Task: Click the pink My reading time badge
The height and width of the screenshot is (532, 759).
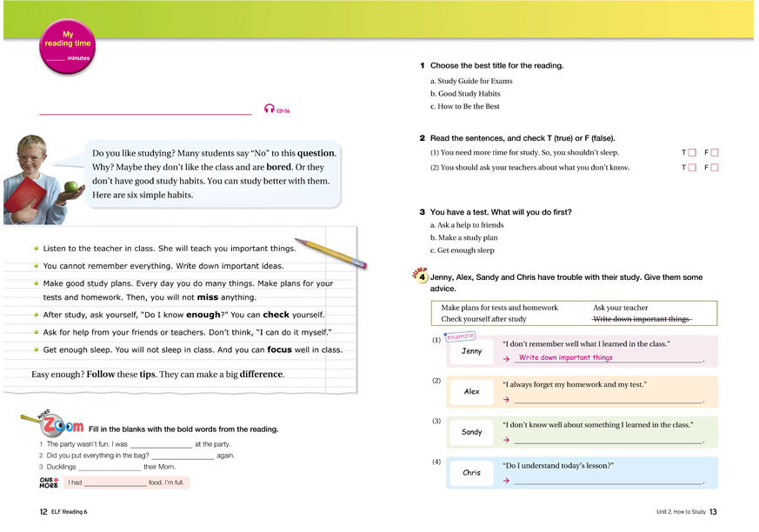Action: pyautogui.click(x=68, y=45)
